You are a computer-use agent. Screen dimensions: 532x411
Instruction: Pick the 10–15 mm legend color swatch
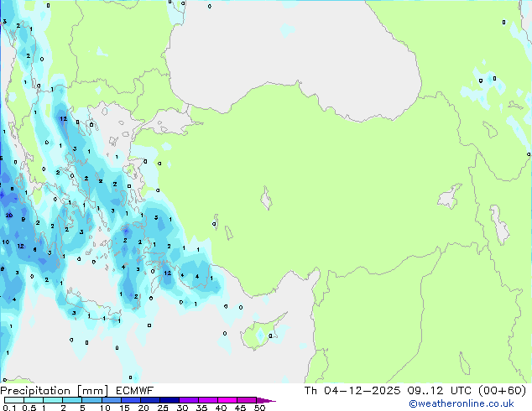pos(111,400)
